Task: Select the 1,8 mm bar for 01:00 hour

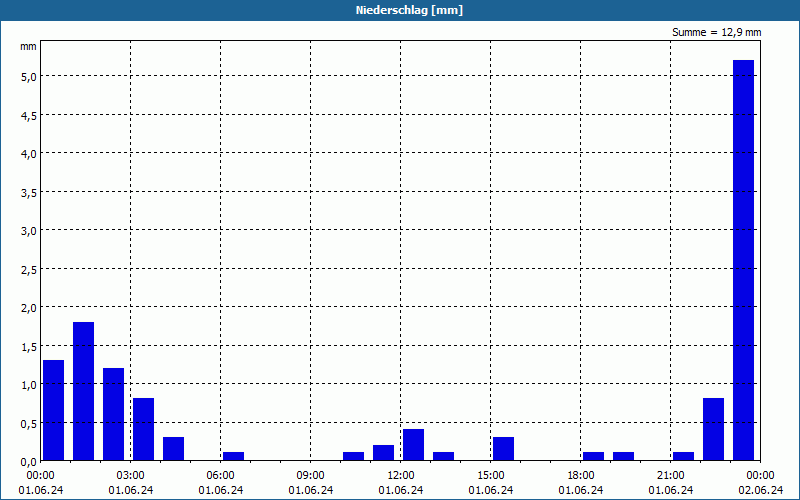Action: [83, 391]
